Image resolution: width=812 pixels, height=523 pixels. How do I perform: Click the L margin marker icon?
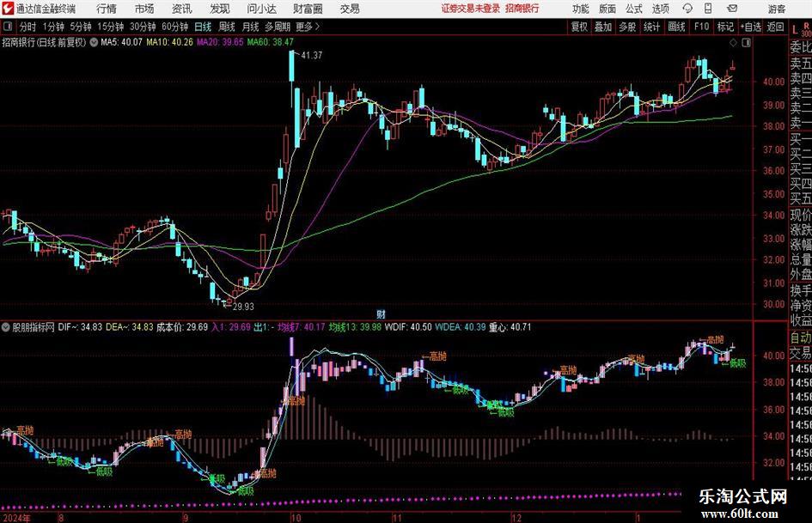click(795, 30)
